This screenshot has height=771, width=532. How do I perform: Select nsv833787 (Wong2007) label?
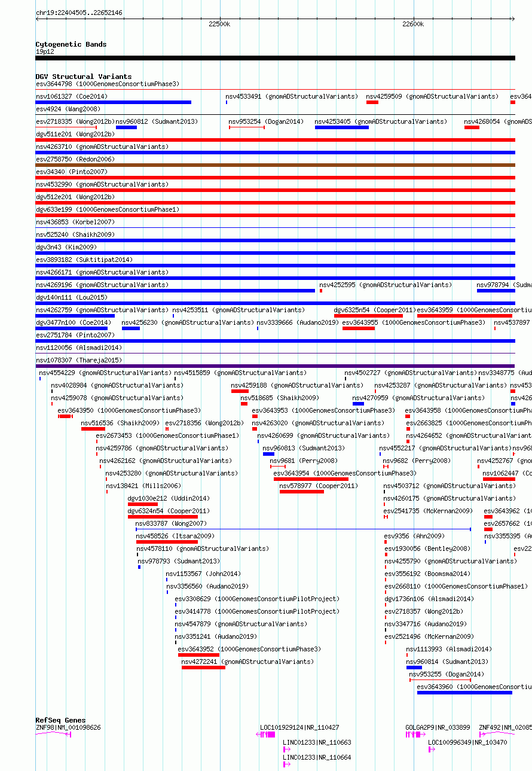171,523
